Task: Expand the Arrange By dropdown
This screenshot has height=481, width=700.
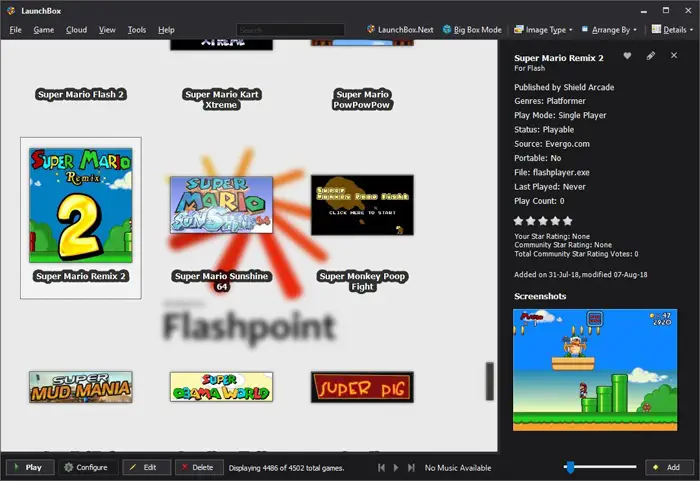Action: coord(609,29)
